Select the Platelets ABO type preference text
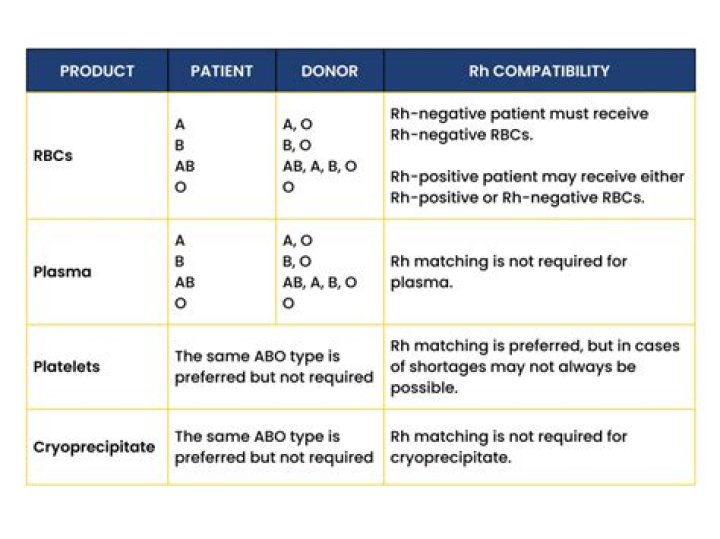 pyautogui.click(x=273, y=366)
